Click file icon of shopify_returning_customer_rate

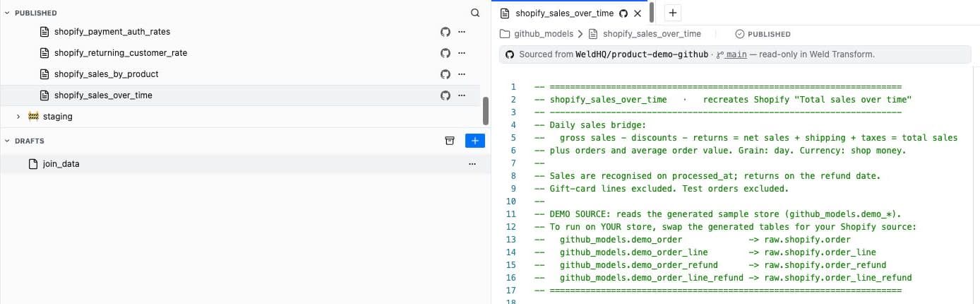(x=44, y=53)
